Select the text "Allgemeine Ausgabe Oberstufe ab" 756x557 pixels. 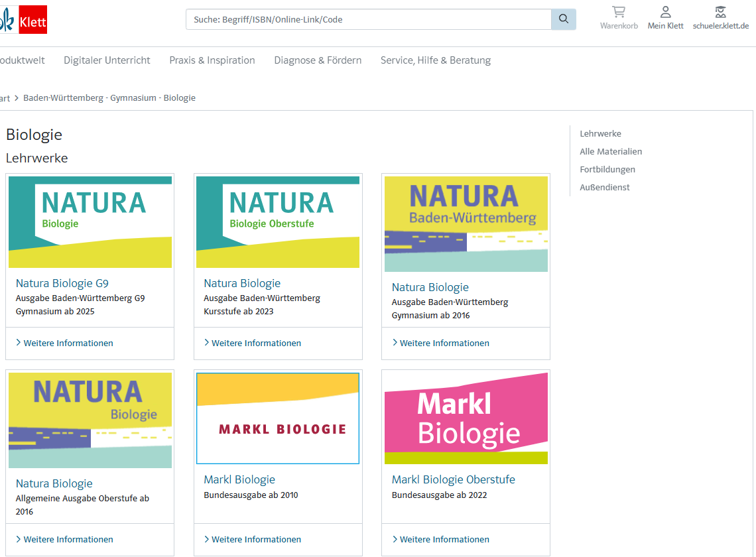coord(82,498)
